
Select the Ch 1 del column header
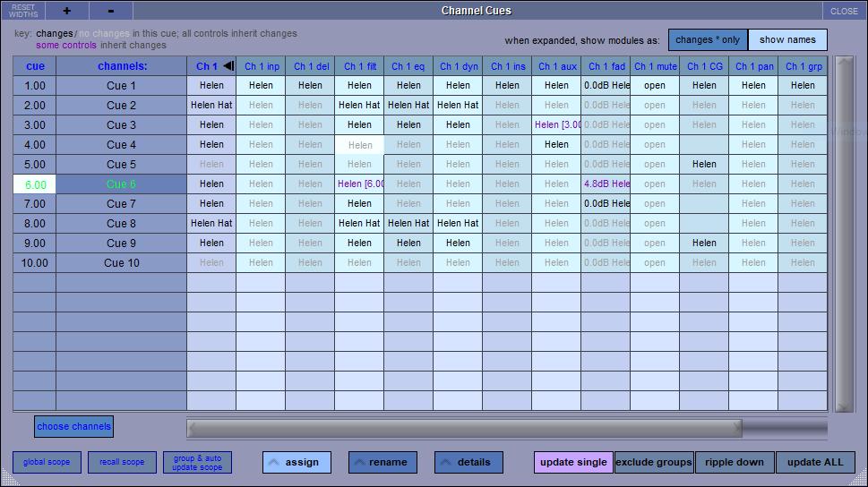311,66
